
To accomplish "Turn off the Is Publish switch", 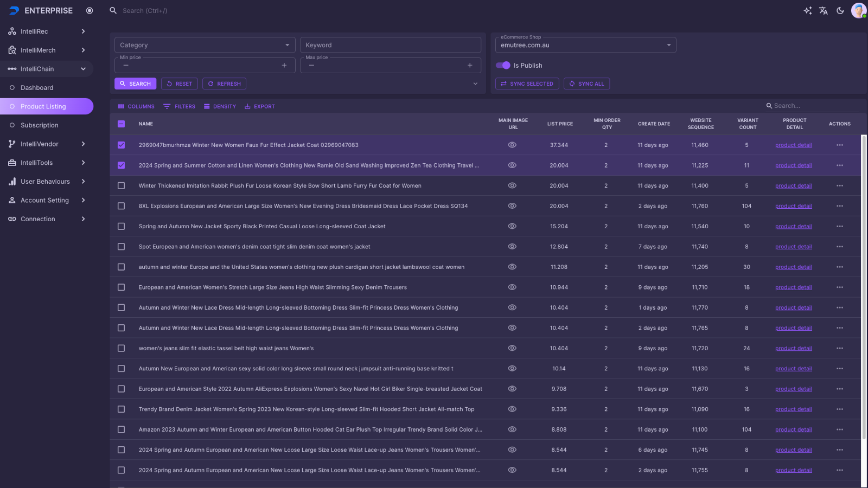I will click(503, 66).
